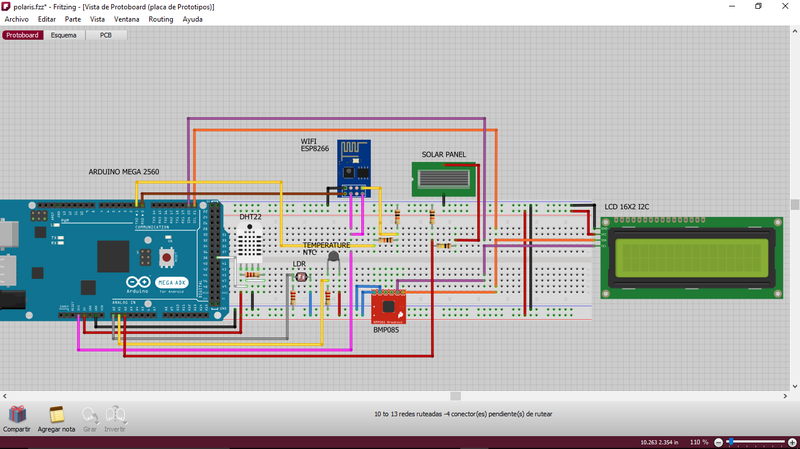Open the Parte menu
The image size is (800, 449).
tap(73, 19)
